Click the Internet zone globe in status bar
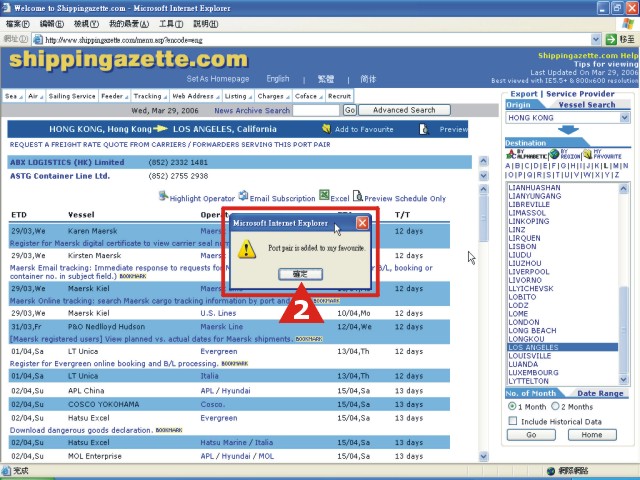The height and width of the screenshot is (480, 640). (x=551, y=471)
